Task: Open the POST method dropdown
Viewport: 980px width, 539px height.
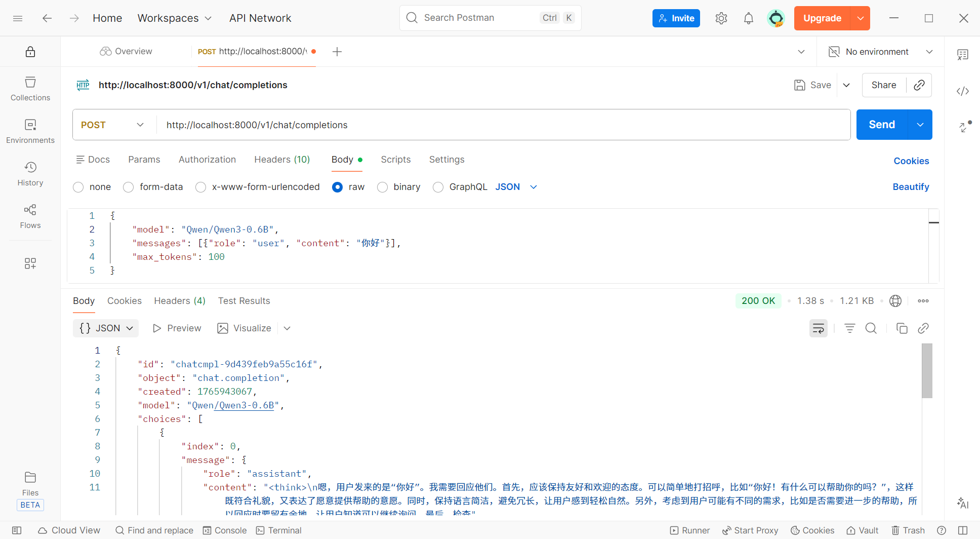Action: point(113,125)
